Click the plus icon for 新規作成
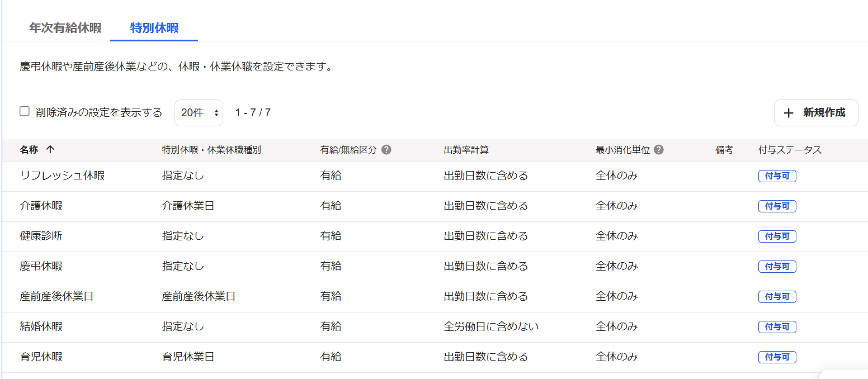Image resolution: width=868 pixels, height=379 pixels. [789, 113]
